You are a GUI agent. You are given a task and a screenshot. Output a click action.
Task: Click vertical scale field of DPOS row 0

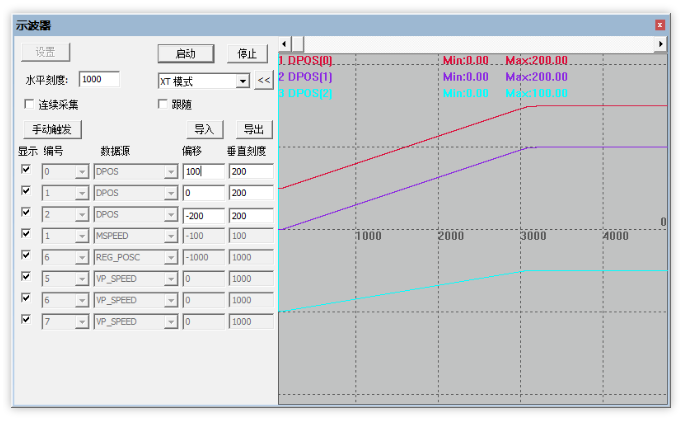click(251, 172)
